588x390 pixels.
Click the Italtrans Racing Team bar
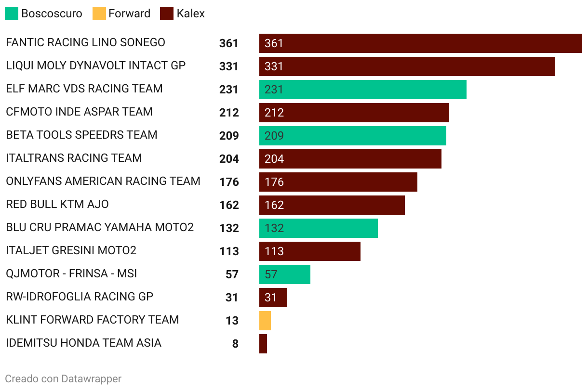pos(350,159)
